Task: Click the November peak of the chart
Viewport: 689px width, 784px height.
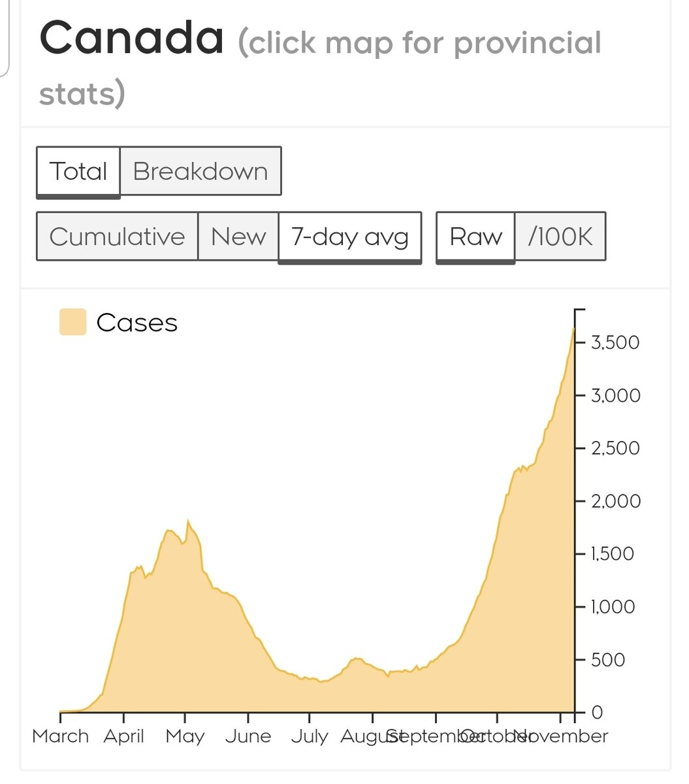Action: tap(573, 329)
